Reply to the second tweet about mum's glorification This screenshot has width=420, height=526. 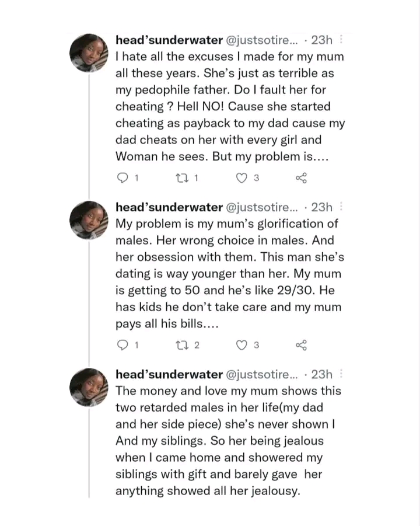123,346
